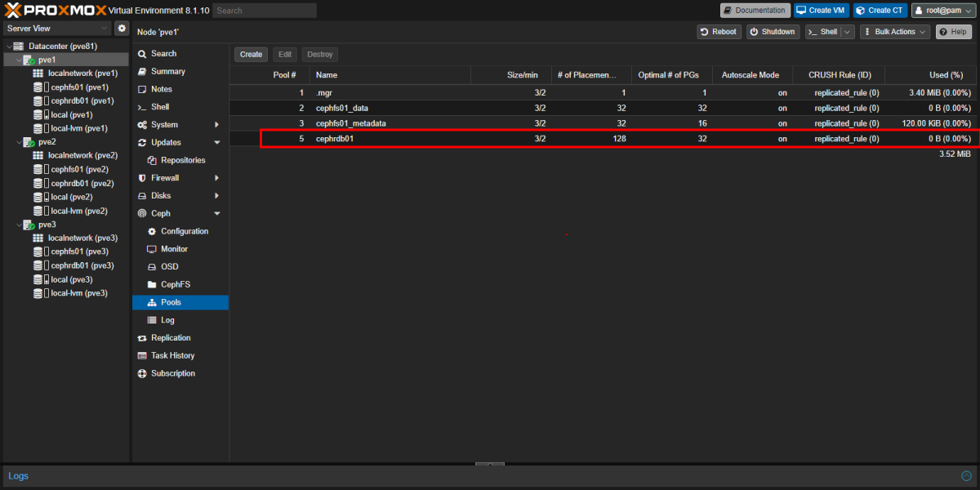The image size is (980, 490).
Task: Expand the Disks submenu arrow
Action: click(216, 196)
